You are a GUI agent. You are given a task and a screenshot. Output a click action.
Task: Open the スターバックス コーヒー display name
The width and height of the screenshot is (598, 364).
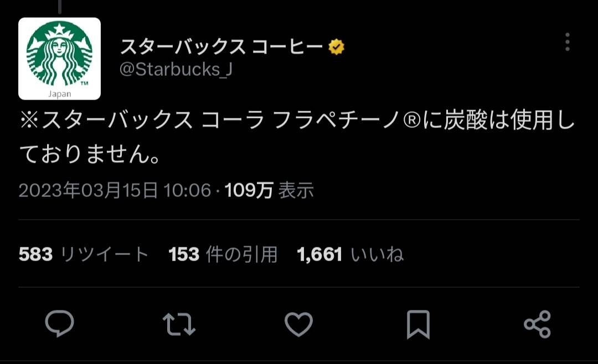coord(221,47)
